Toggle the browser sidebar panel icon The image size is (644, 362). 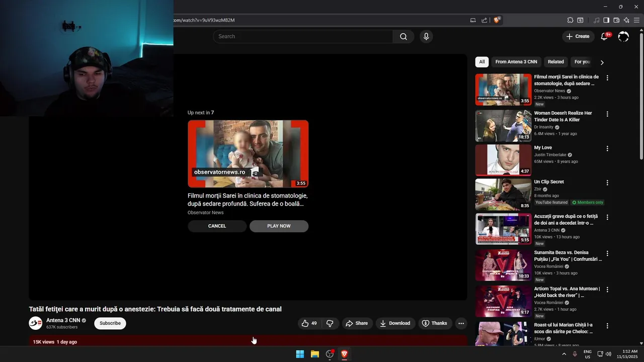point(606,20)
